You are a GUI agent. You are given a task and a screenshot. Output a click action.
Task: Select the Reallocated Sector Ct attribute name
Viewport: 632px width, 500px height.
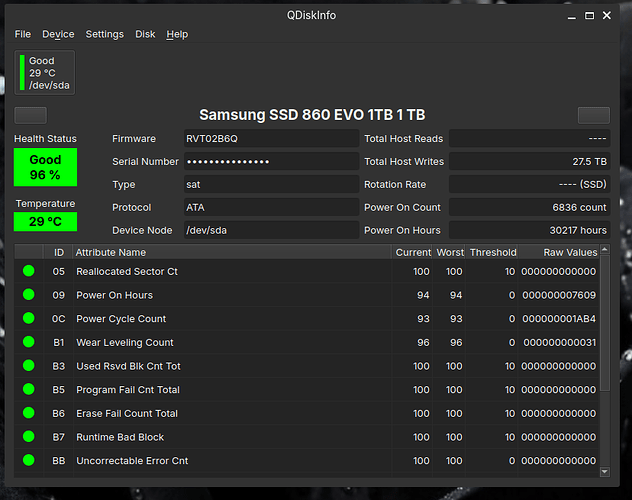pos(127,272)
